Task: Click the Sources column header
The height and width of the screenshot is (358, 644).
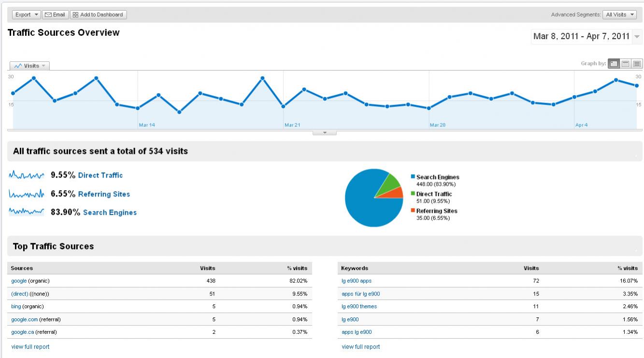Action: [x=22, y=268]
